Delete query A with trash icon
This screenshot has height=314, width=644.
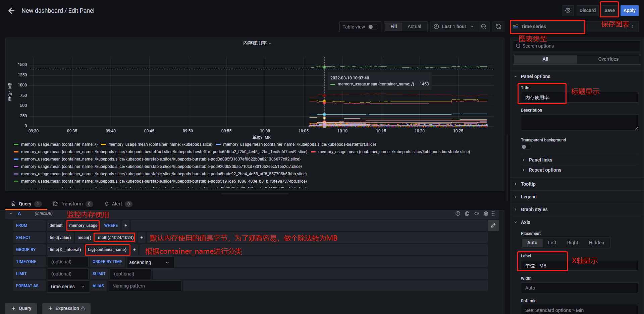[x=486, y=213]
